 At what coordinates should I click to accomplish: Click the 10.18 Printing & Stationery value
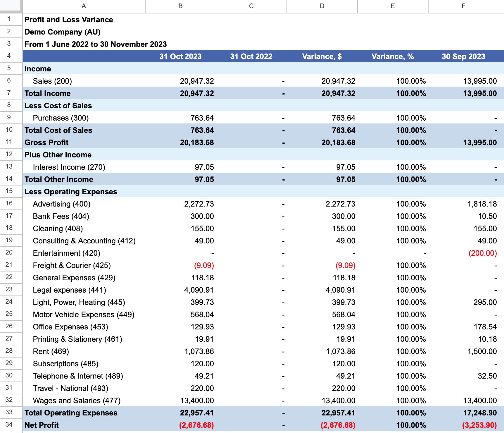pyautogui.click(x=487, y=339)
